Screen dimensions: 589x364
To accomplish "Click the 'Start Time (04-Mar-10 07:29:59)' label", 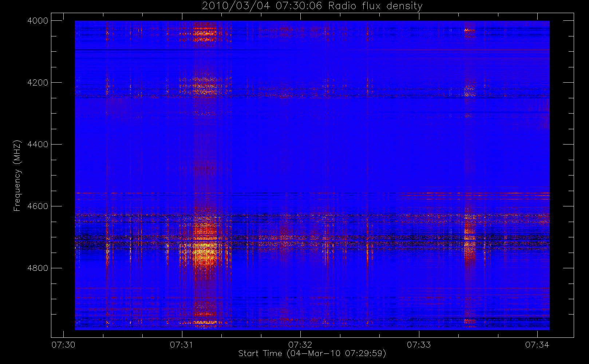I will pos(312,353).
